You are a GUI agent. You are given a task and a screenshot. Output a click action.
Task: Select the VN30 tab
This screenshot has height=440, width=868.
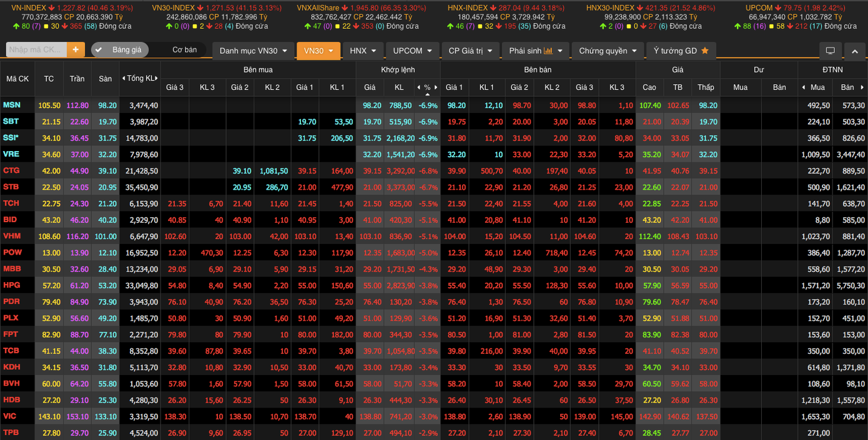coord(318,51)
